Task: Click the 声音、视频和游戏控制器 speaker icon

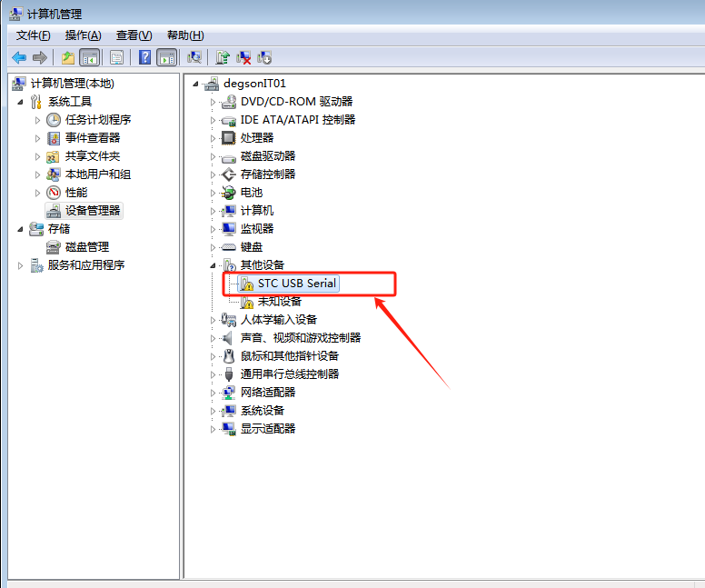Action: click(x=229, y=337)
